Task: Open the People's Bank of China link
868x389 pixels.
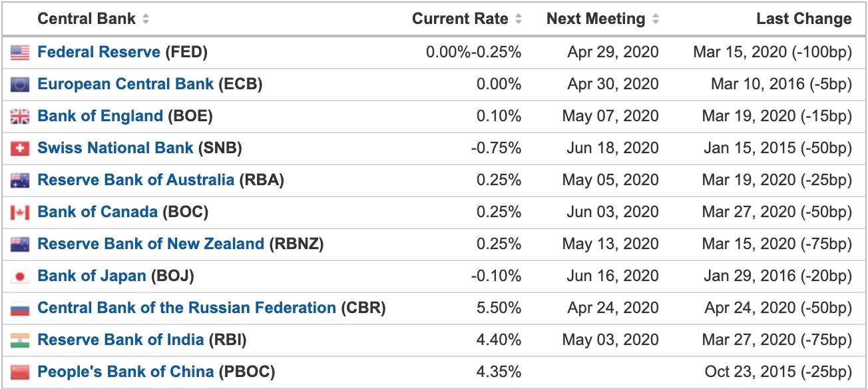Action: pyautogui.click(x=126, y=372)
